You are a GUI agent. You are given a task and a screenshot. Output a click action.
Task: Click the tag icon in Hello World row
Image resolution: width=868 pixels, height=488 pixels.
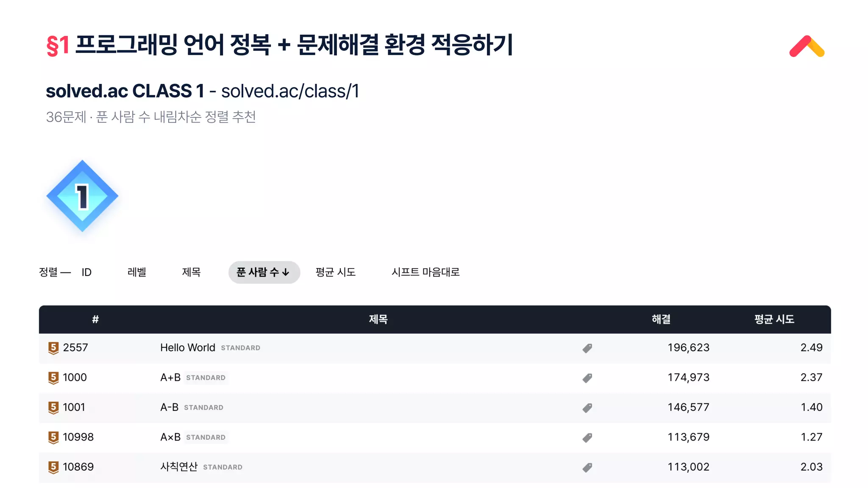pos(587,348)
